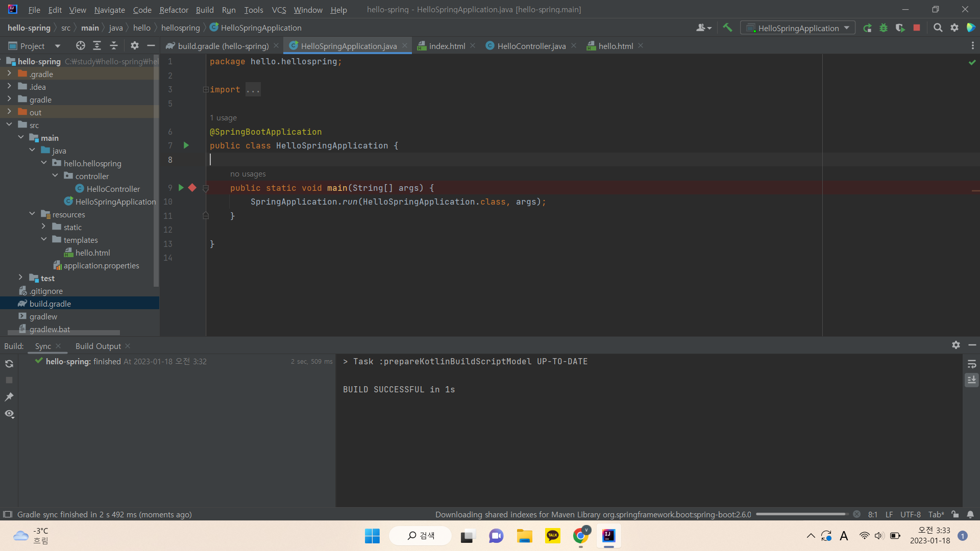Click the LF line separator indicator

(x=889, y=514)
